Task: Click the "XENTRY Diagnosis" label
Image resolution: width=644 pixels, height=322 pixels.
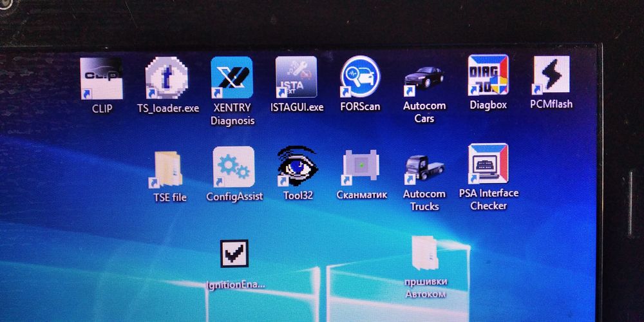Action: (x=232, y=114)
